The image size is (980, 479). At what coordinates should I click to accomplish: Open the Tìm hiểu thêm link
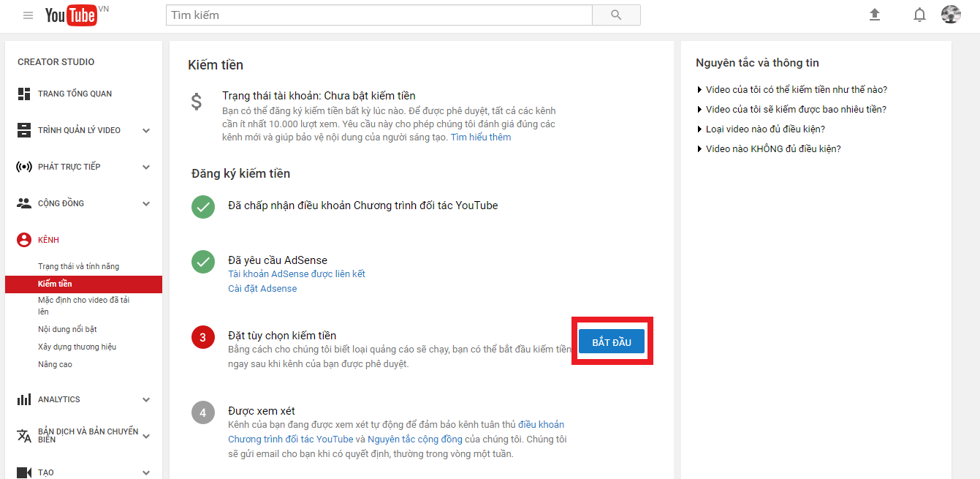click(481, 137)
